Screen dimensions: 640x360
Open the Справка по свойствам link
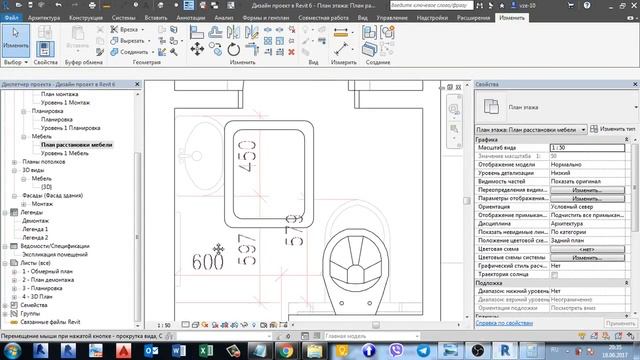[504, 323]
